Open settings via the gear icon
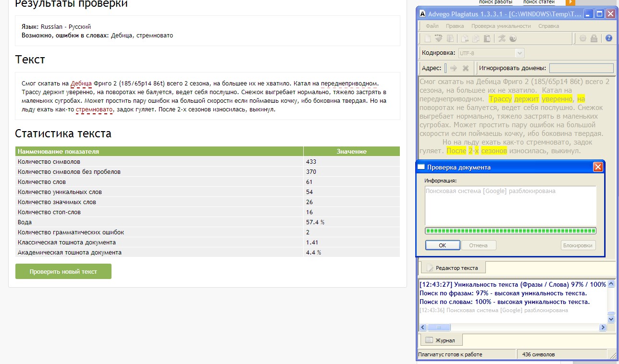The width and height of the screenshot is (619, 364). [583, 39]
